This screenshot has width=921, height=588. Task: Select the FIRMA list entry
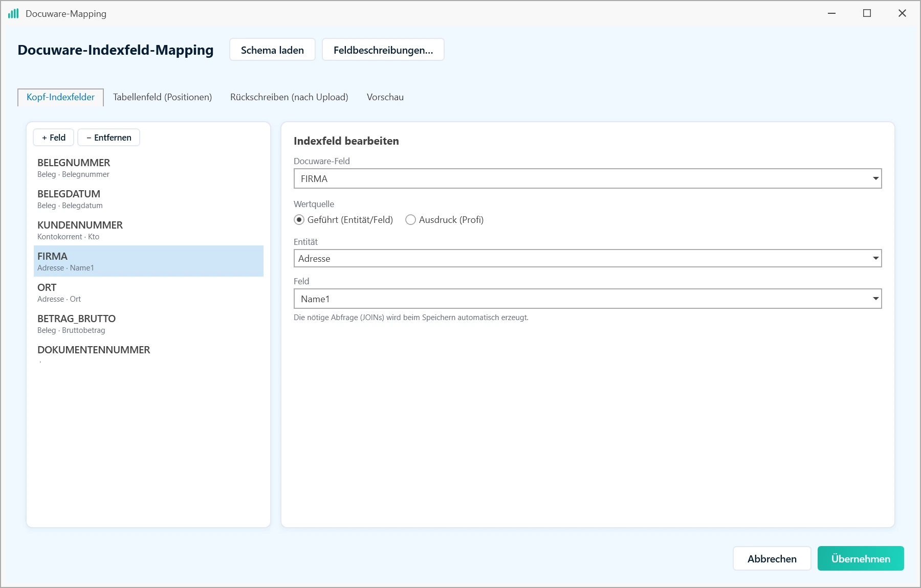[148, 261]
